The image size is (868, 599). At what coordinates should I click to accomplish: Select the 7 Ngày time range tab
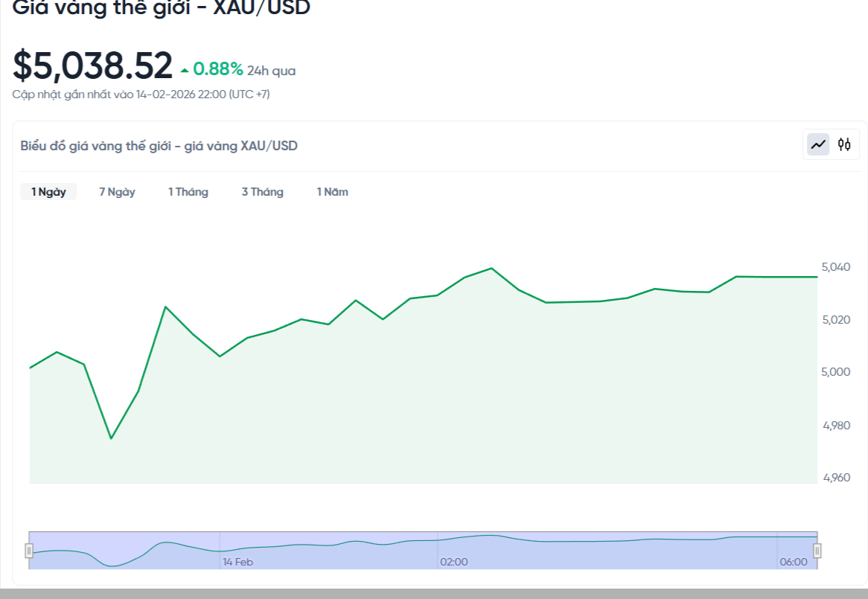116,191
